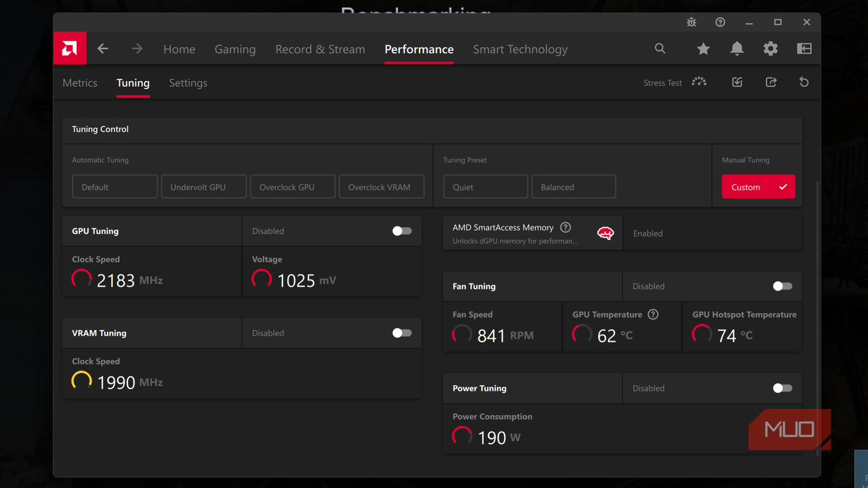
Task: Select the Tuning sub-tab
Action: (133, 83)
